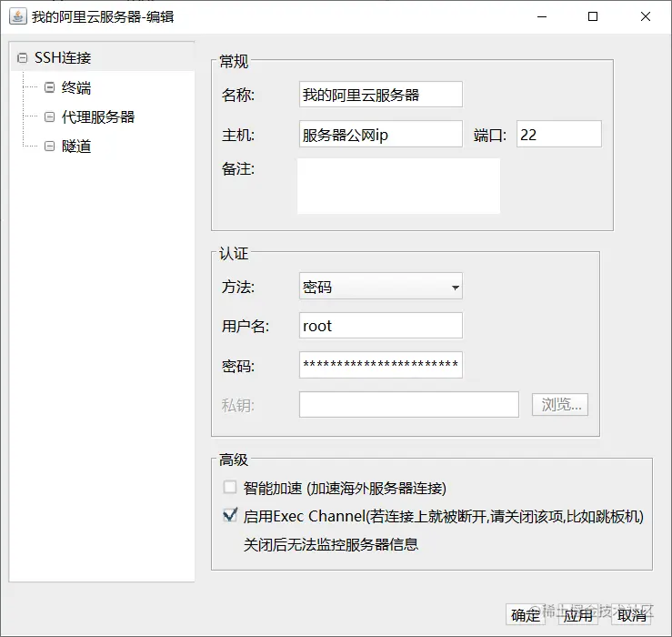Collapse the SSH连接 tree node
The width and height of the screenshot is (672, 637).
[x=23, y=57]
